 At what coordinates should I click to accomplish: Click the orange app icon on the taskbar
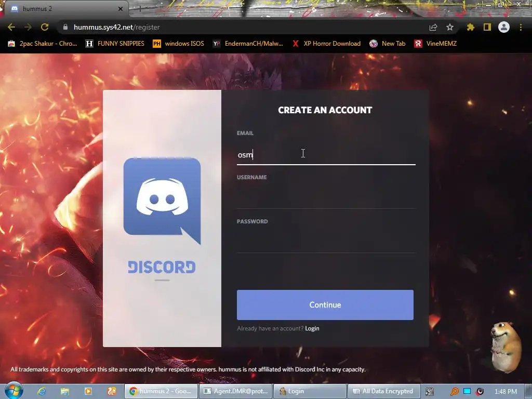[x=112, y=391]
